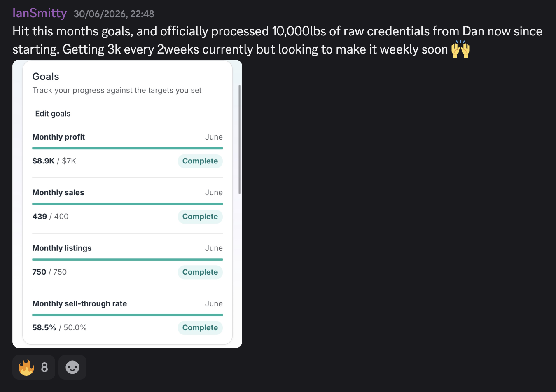Click the Monthly profit goal label
Viewport: 556px width, 392px height.
[58, 137]
